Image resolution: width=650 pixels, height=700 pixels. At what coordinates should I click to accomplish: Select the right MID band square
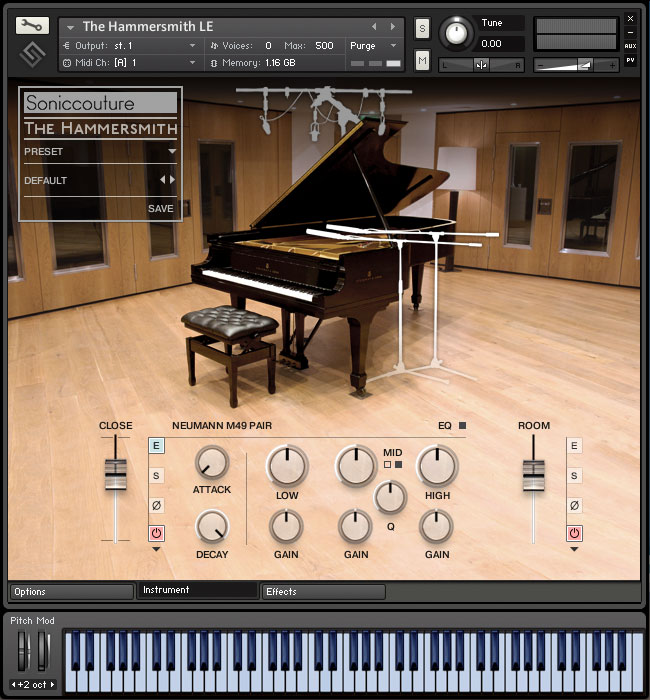pos(399,465)
